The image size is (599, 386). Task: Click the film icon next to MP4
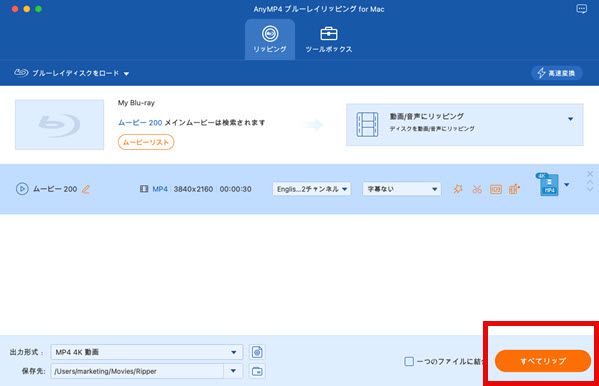(144, 189)
